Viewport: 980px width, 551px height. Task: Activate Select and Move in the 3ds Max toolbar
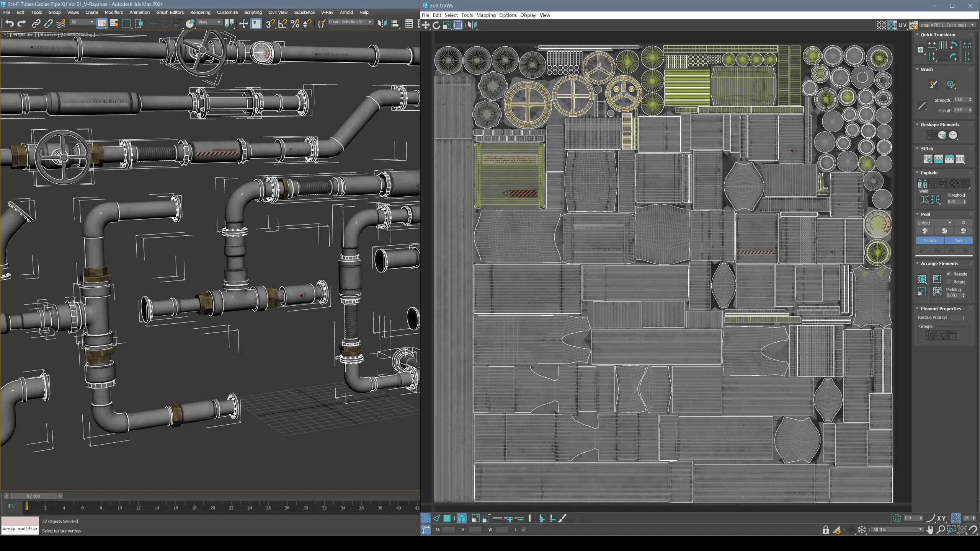click(x=153, y=24)
